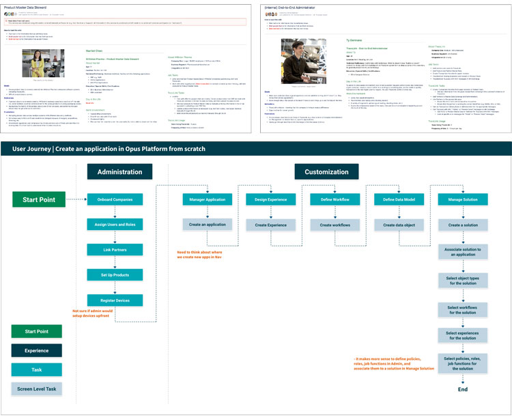Click Select object types for the solution

pos(463,281)
